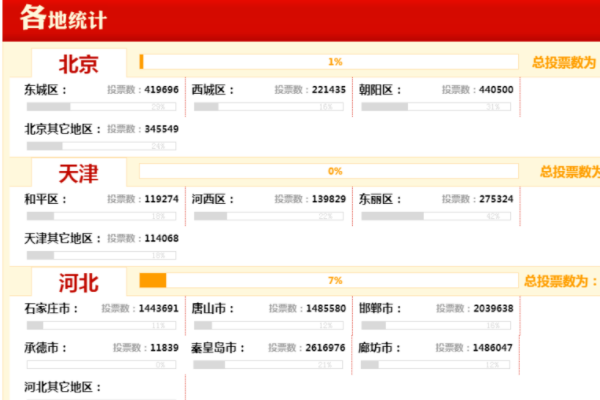Click the 天津 0% progress bar

coord(328,171)
